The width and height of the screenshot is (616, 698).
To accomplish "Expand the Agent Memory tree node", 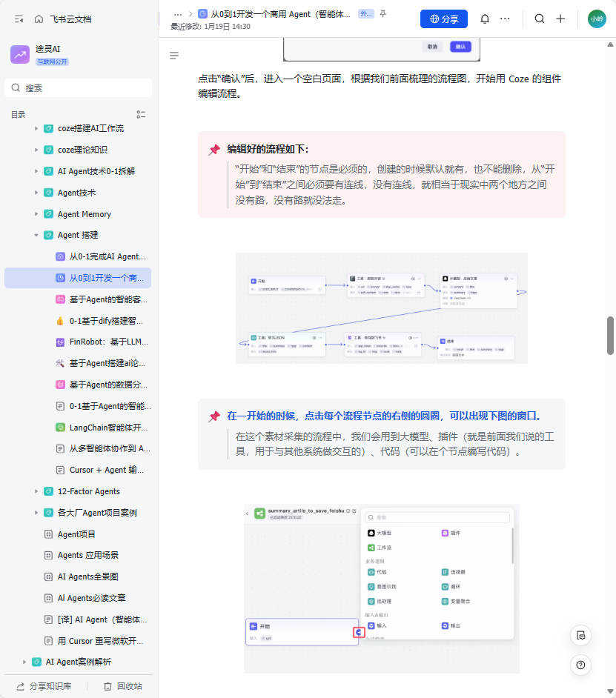I will coord(36,214).
